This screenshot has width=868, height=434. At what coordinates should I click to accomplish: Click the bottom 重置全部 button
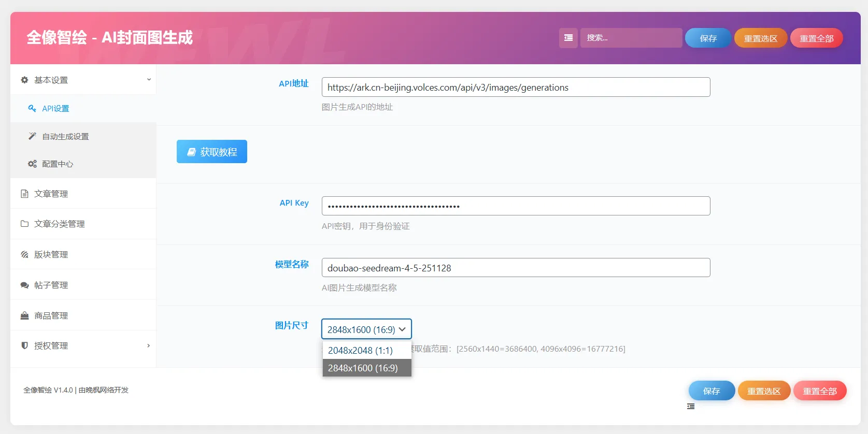coord(819,391)
